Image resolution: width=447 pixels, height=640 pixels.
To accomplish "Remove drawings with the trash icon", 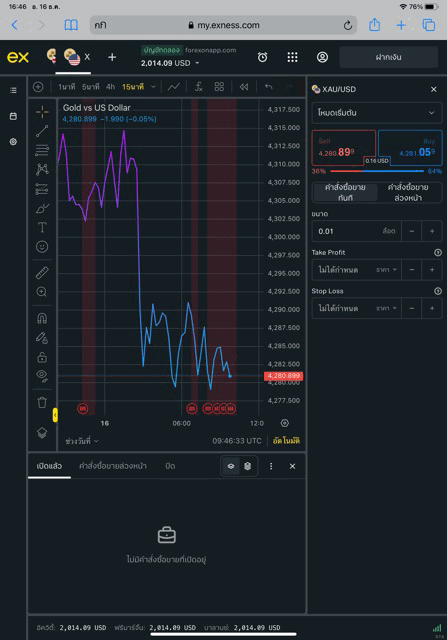I will [42, 402].
